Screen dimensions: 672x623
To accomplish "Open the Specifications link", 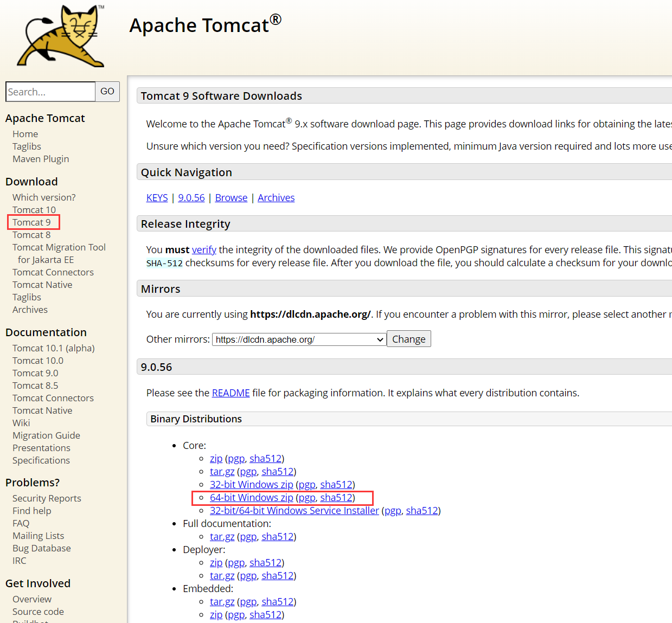I will [41, 460].
